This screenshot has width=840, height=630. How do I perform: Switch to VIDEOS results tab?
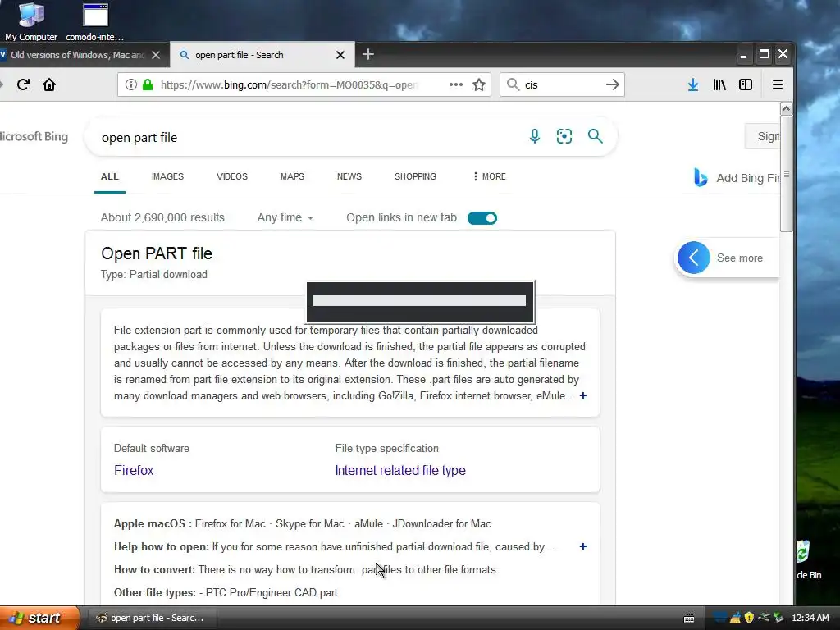pyautogui.click(x=232, y=176)
